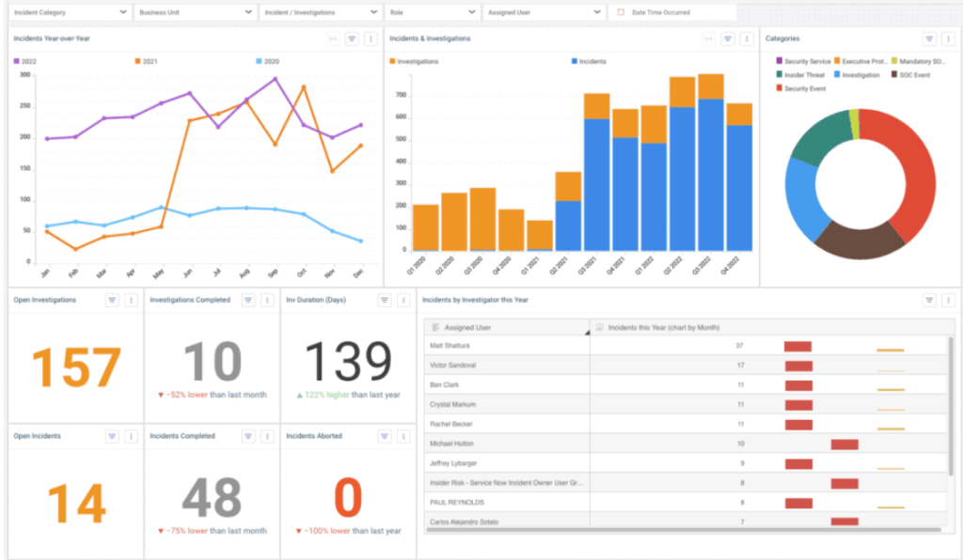The width and height of the screenshot is (963, 560).
Task: Open the filter icon on Incidents Year-over-Year
Action: click(x=353, y=39)
